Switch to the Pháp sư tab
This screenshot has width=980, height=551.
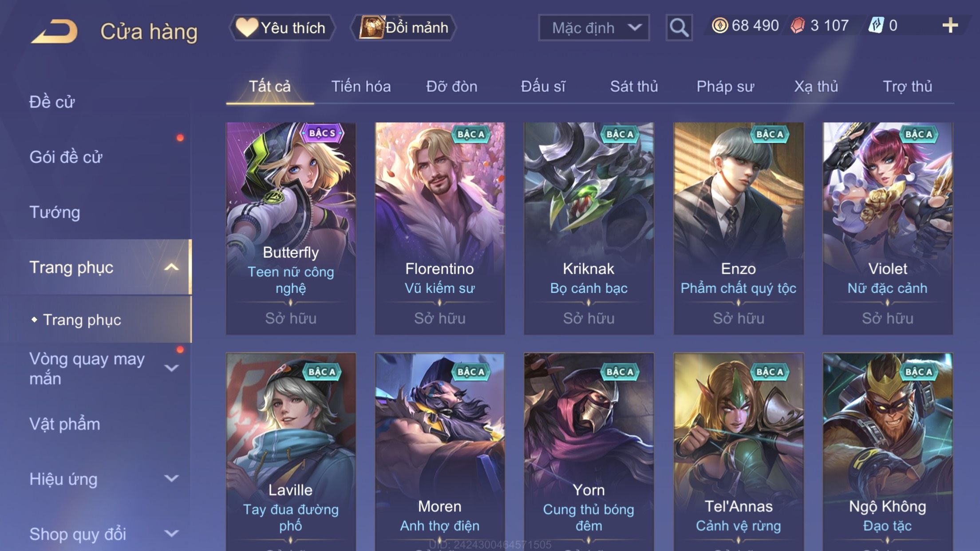(725, 87)
